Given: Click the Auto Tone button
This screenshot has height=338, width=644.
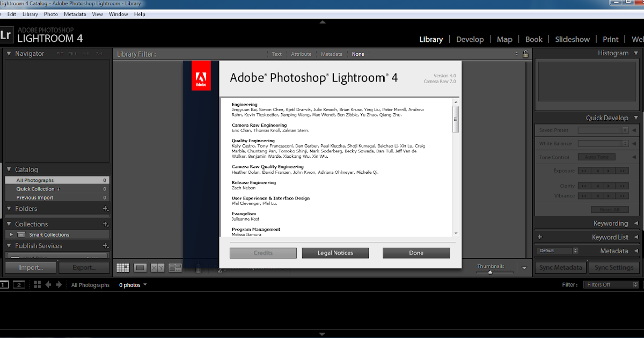Looking at the screenshot, I should click(596, 157).
